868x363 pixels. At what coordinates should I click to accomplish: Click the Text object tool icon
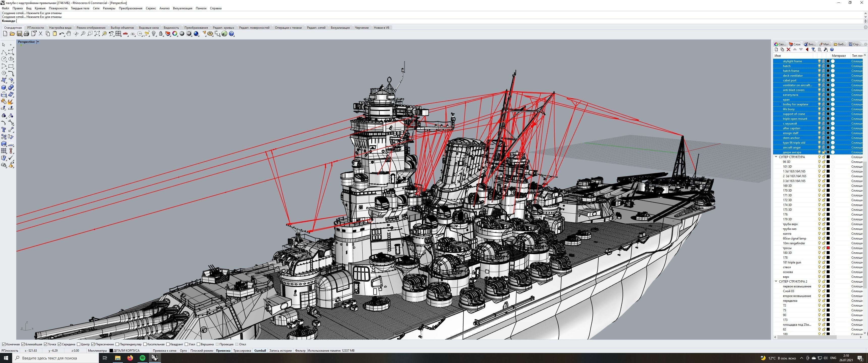point(4,130)
